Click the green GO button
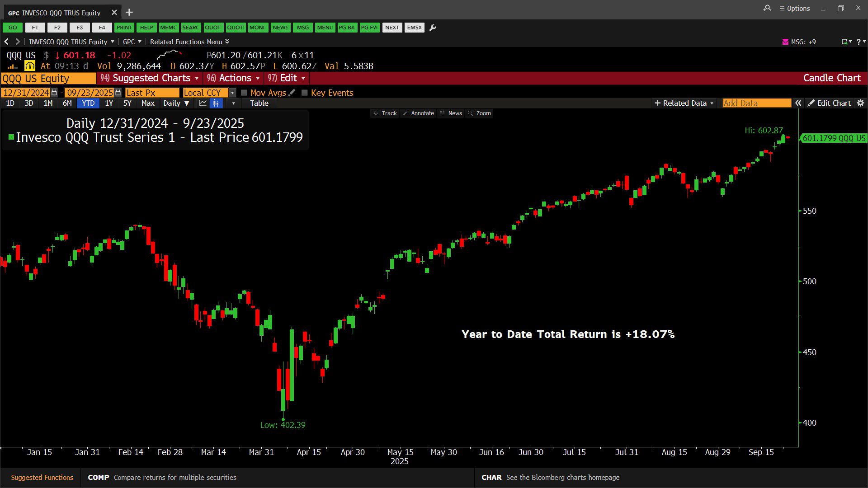The width and height of the screenshot is (868, 488). [x=13, y=28]
